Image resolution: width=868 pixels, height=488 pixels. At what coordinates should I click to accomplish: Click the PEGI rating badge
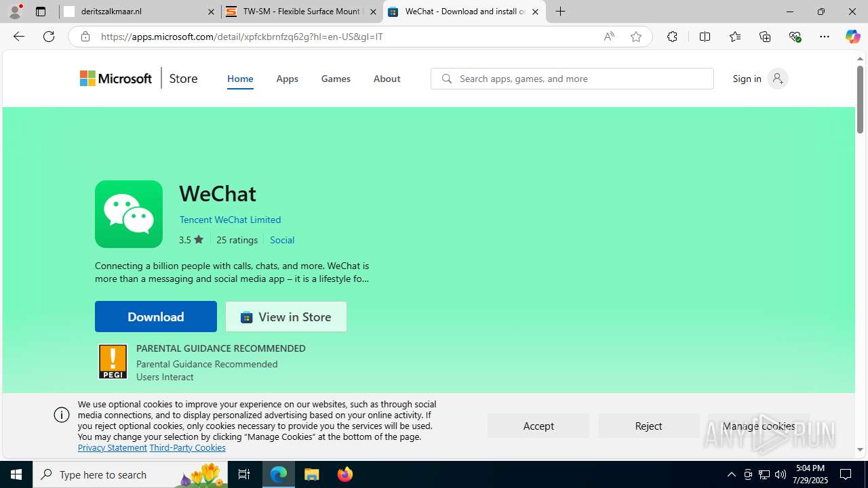(x=113, y=362)
